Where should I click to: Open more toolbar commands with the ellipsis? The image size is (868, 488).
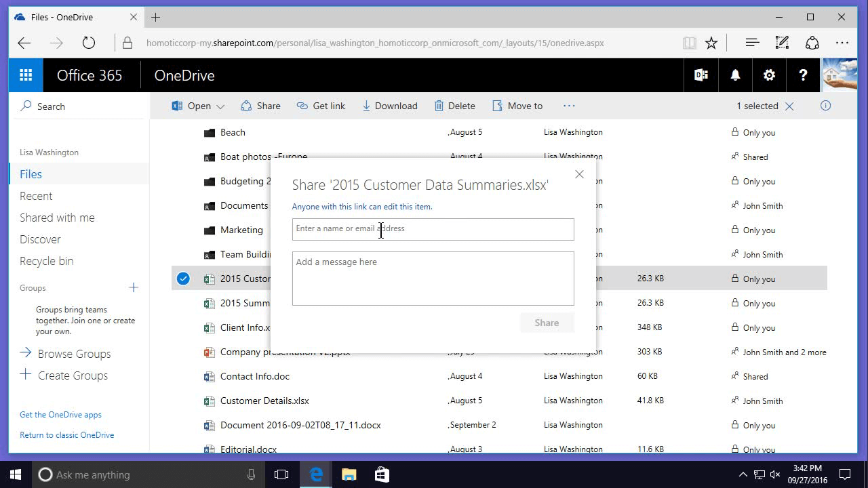[x=569, y=106]
